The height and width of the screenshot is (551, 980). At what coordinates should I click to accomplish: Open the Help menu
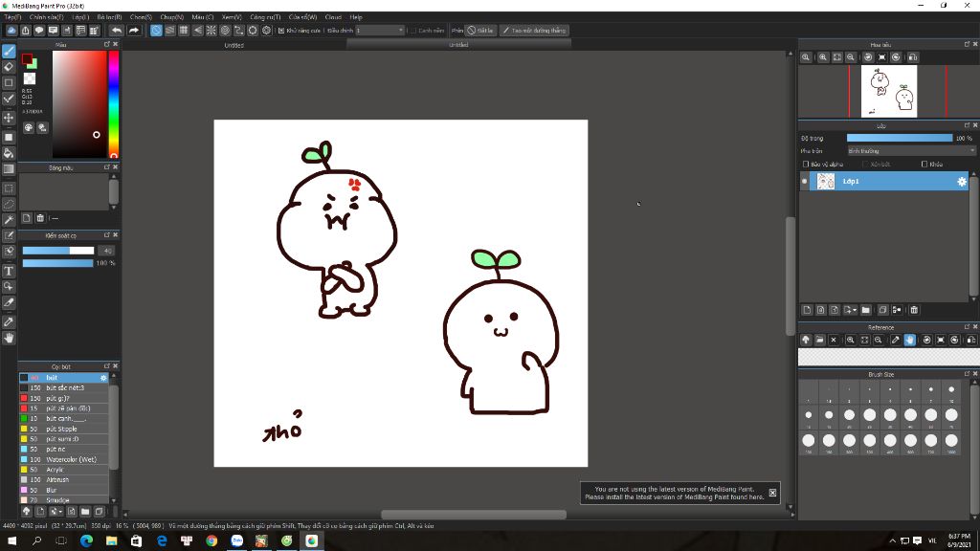tap(356, 17)
